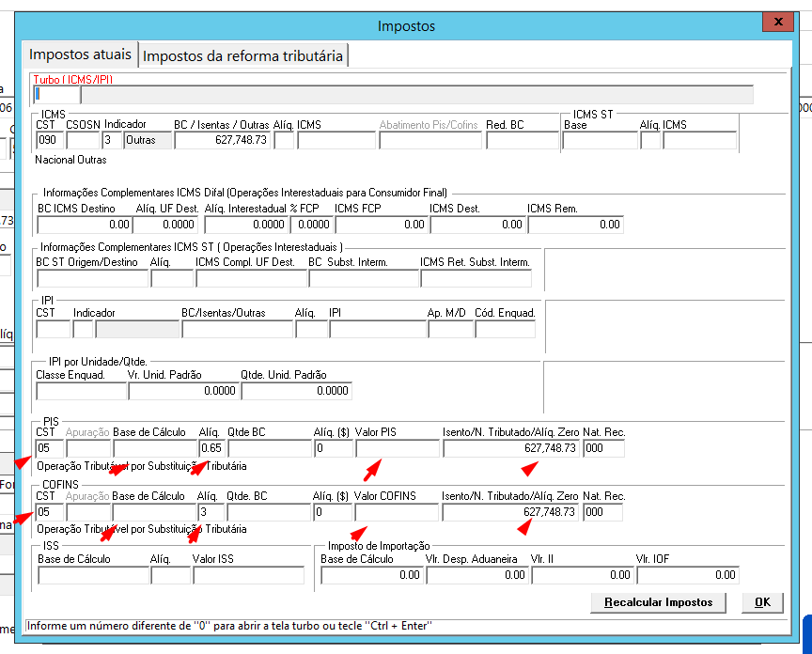Select the Valor PIS input field

[398, 448]
